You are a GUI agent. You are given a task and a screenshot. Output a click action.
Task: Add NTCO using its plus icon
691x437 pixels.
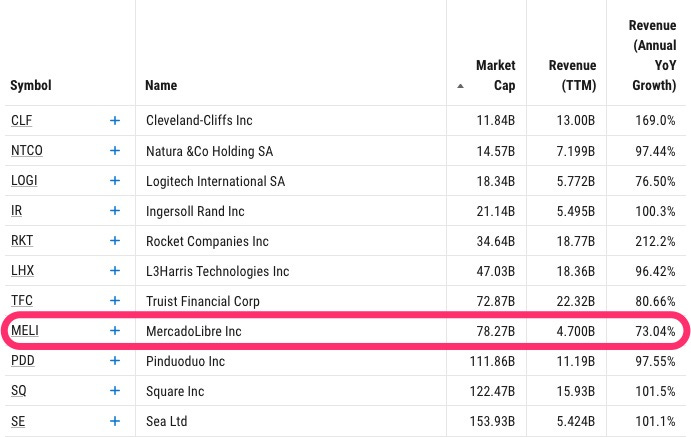click(x=115, y=150)
